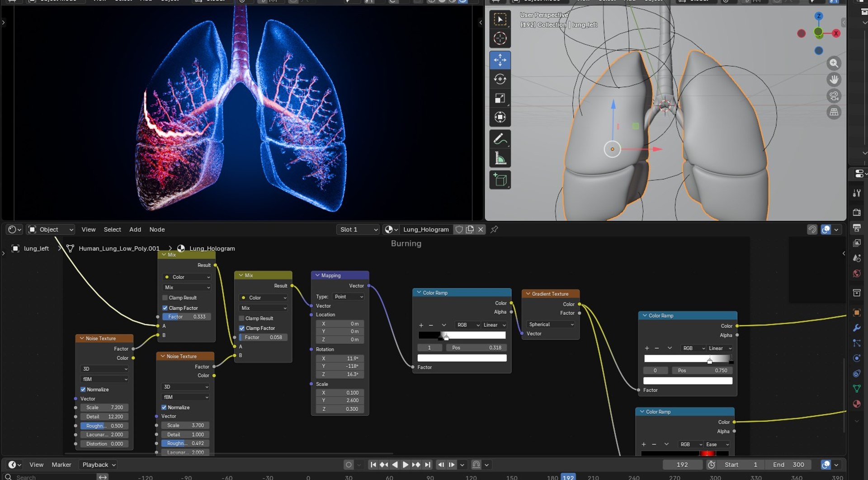
Task: Open the node editor Add menu
Action: pyautogui.click(x=135, y=229)
